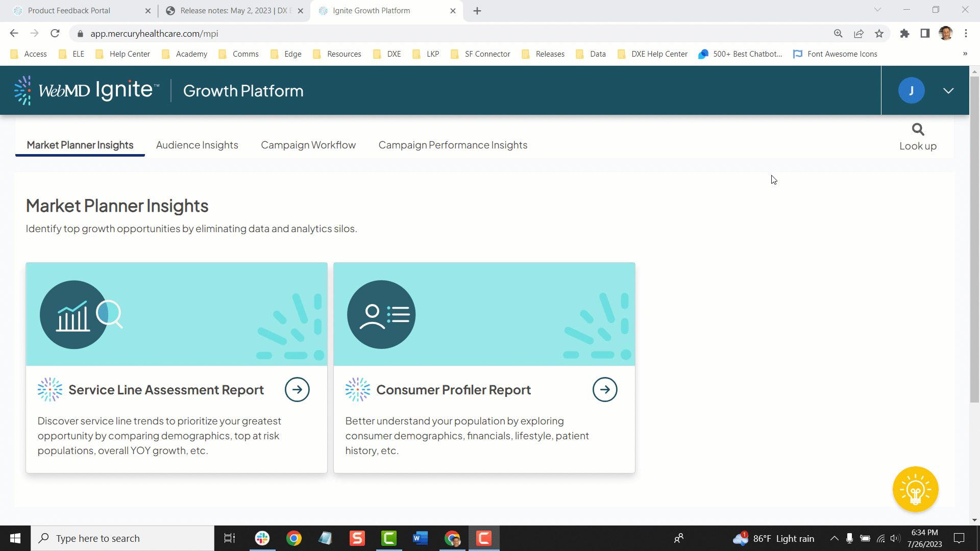Open the Campaign Performance Insights tab

click(453, 145)
